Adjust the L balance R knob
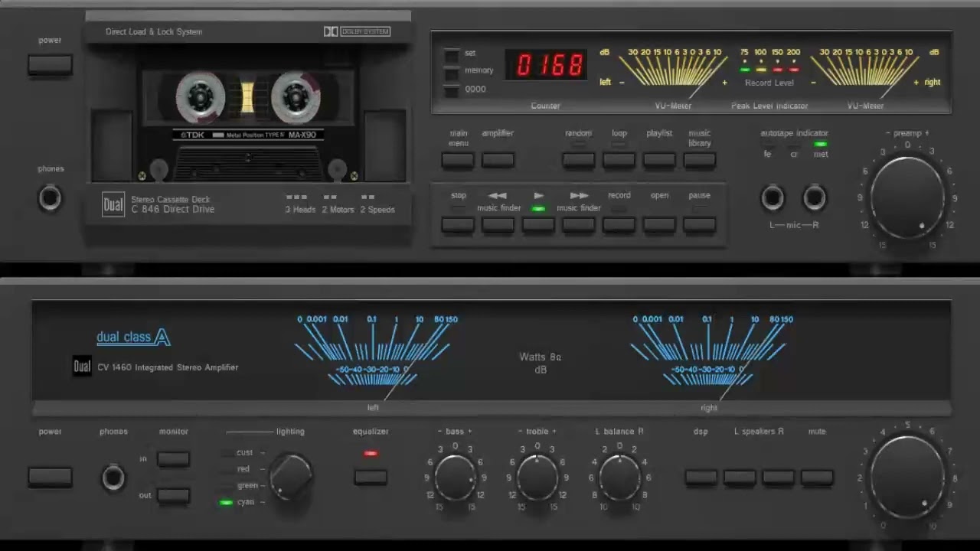Screen dimensions: 980x551 tap(619, 478)
